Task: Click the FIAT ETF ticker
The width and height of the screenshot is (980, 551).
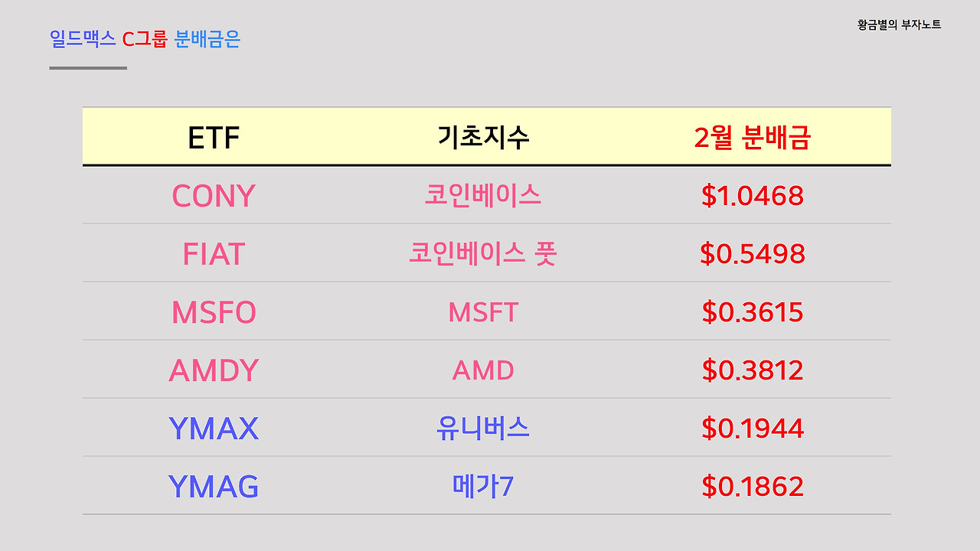Action: (213, 254)
